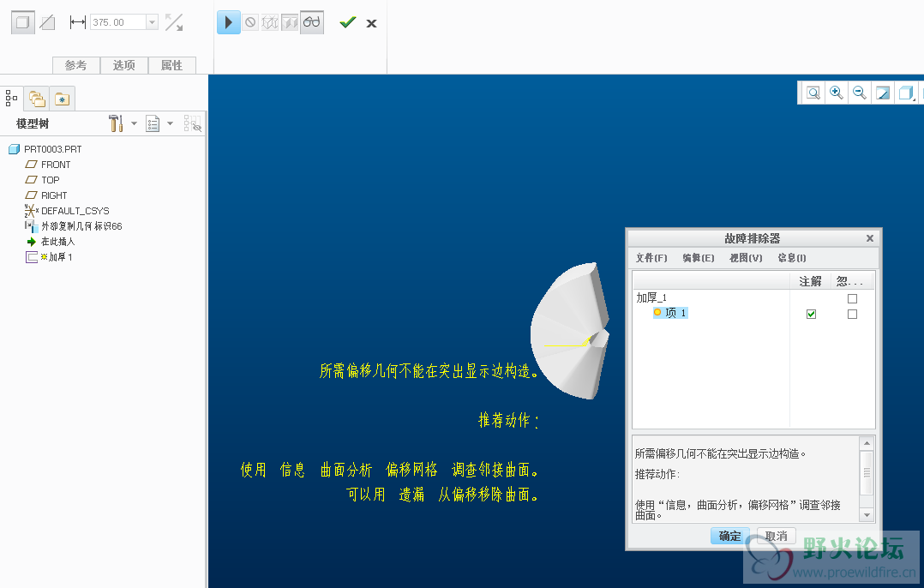The image size is (924, 588).
Task: Open the tree display list icon
Action: click(153, 123)
